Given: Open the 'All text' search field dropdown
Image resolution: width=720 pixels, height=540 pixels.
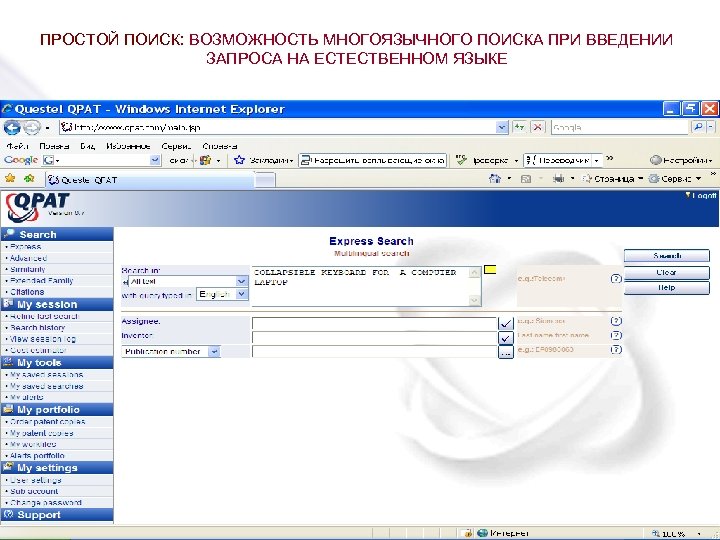Looking at the screenshot, I should click(x=241, y=281).
